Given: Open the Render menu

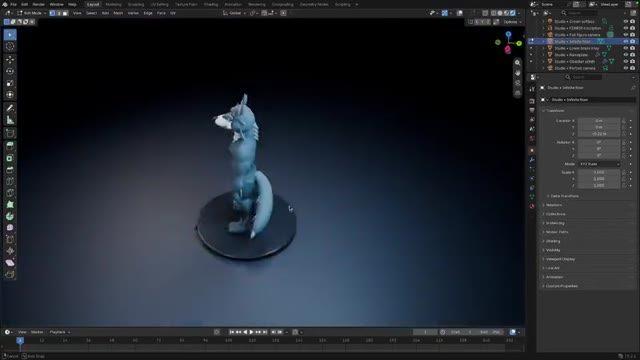Looking at the screenshot, I should pos(38,4).
